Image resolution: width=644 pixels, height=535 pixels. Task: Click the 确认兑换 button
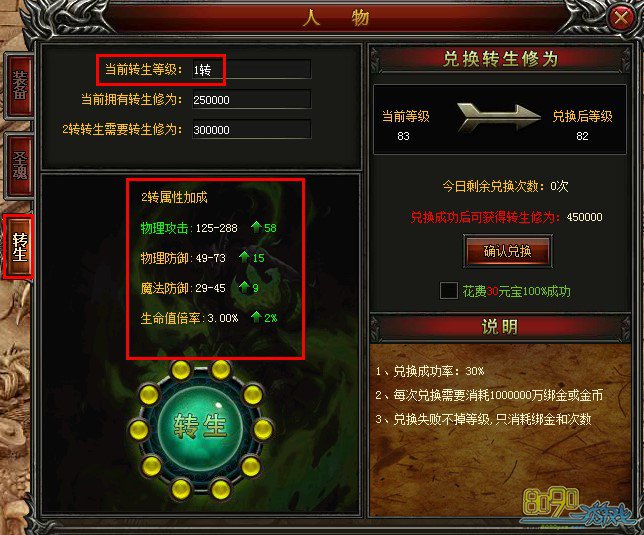[508, 251]
